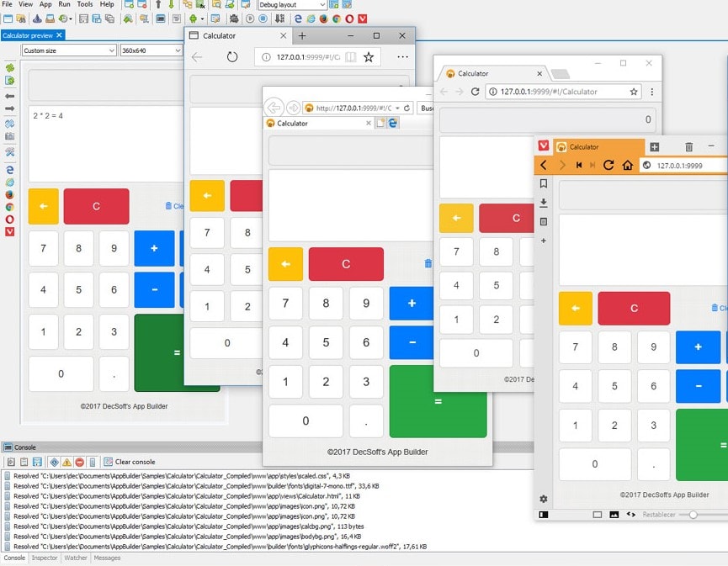This screenshot has width=728, height=566.
Task: Toggle Vivaldi's image loading in status bar
Action: click(614, 515)
